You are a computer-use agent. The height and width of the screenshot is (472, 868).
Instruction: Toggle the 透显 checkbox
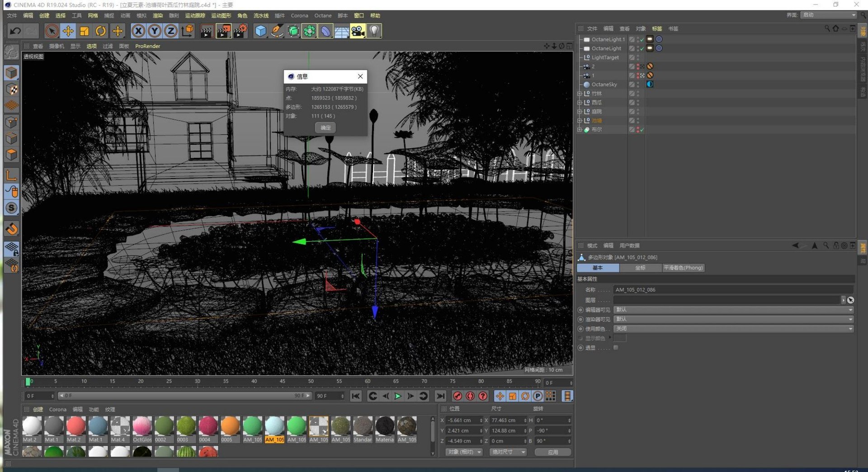[616, 348]
